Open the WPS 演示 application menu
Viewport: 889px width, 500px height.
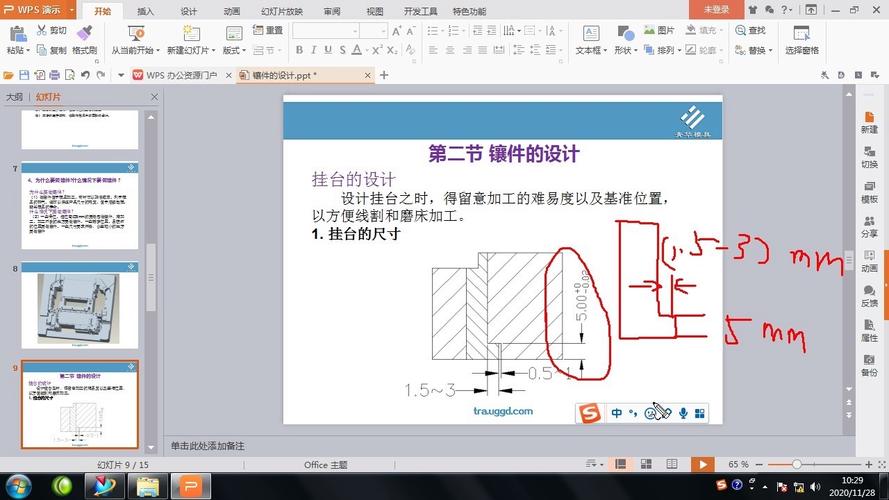[x=39, y=10]
